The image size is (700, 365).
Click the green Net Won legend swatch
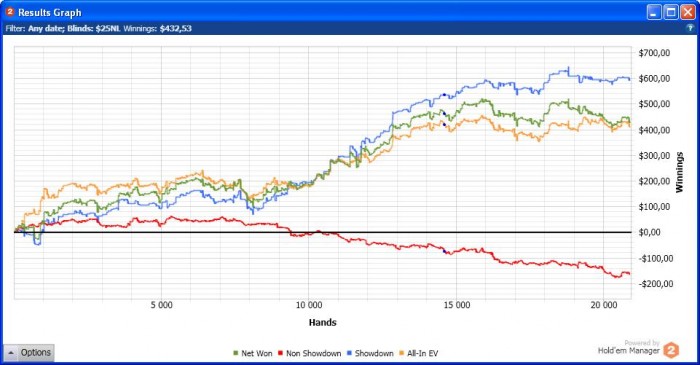pyautogui.click(x=236, y=353)
